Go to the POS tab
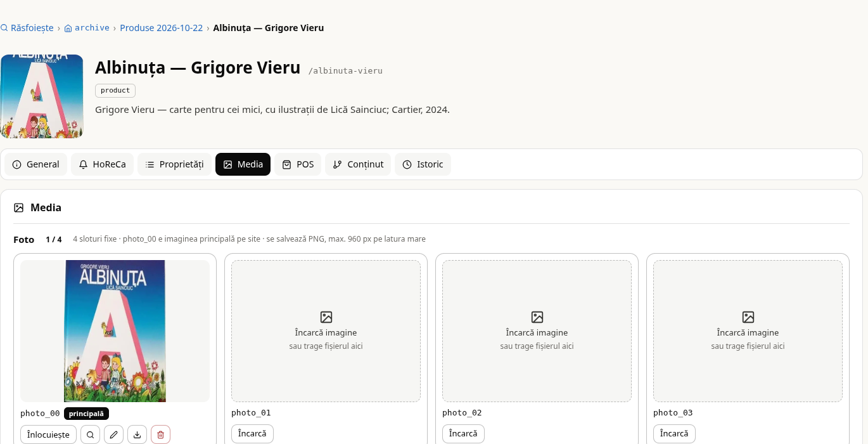The height and width of the screenshot is (444, 868). tap(298, 164)
